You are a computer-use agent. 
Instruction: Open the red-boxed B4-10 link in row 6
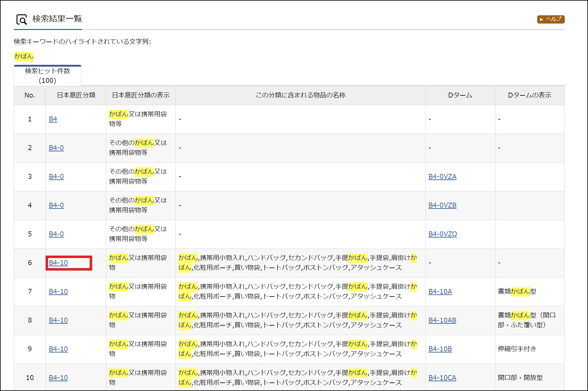pos(58,263)
